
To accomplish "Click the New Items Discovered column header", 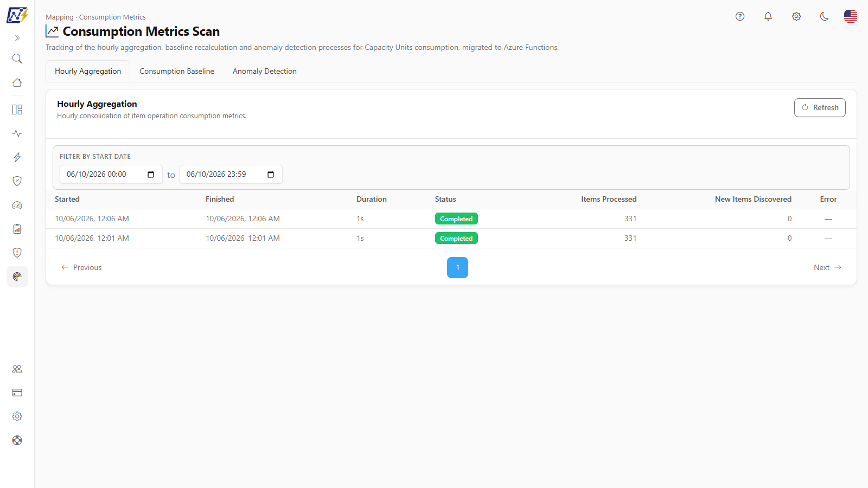I will (753, 199).
